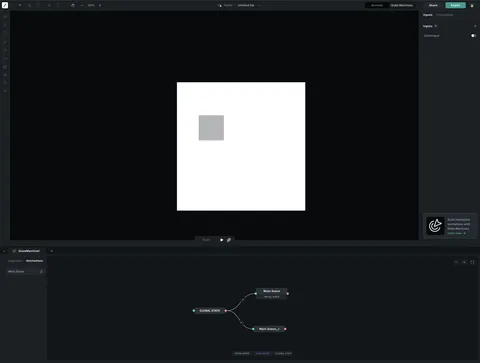Click the Share button

click(x=433, y=5)
